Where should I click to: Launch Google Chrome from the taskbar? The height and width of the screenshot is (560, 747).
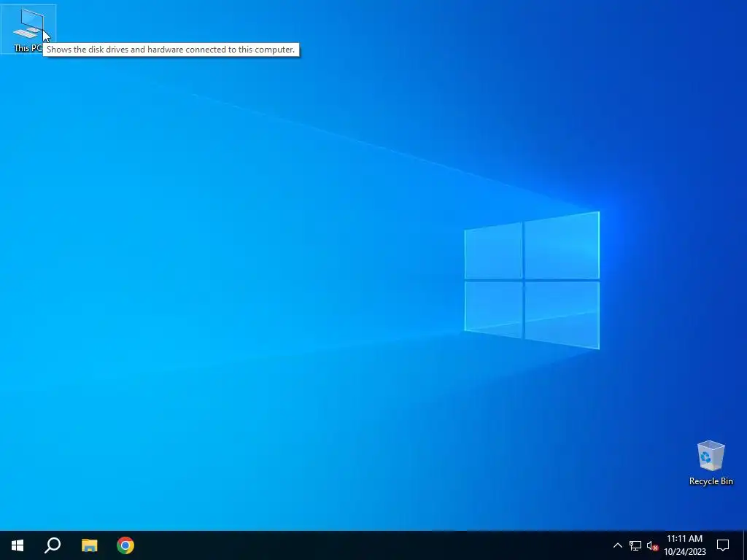125,545
